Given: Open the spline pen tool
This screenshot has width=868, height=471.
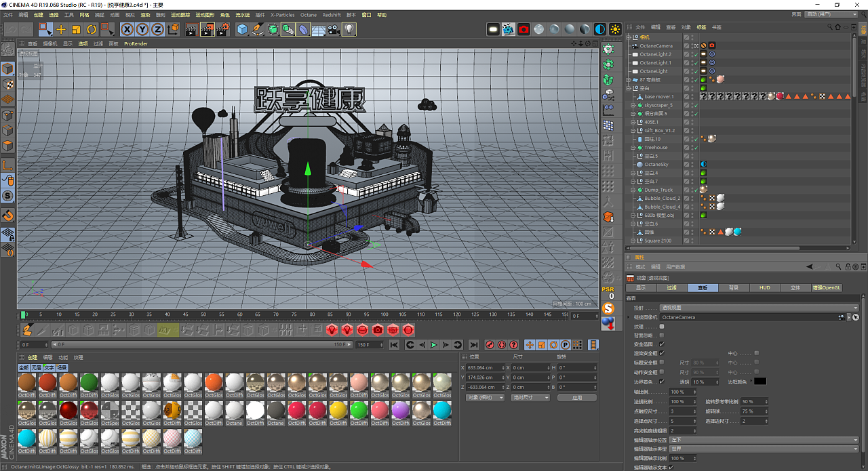Looking at the screenshot, I should (258, 29).
